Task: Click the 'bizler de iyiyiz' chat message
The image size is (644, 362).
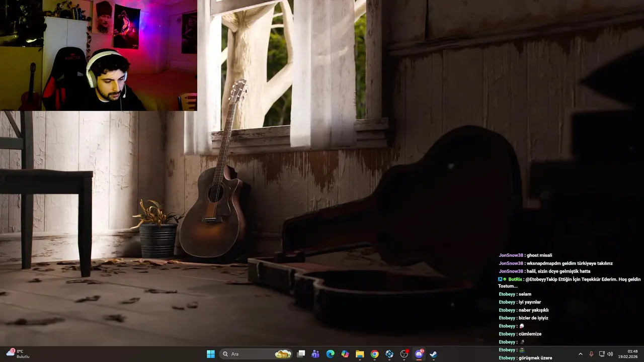Action: click(x=523, y=318)
